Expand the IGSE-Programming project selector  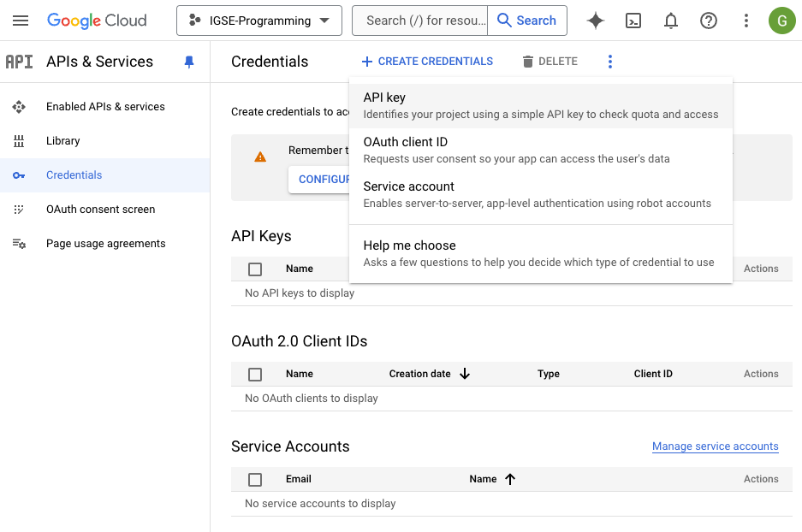pyautogui.click(x=258, y=21)
